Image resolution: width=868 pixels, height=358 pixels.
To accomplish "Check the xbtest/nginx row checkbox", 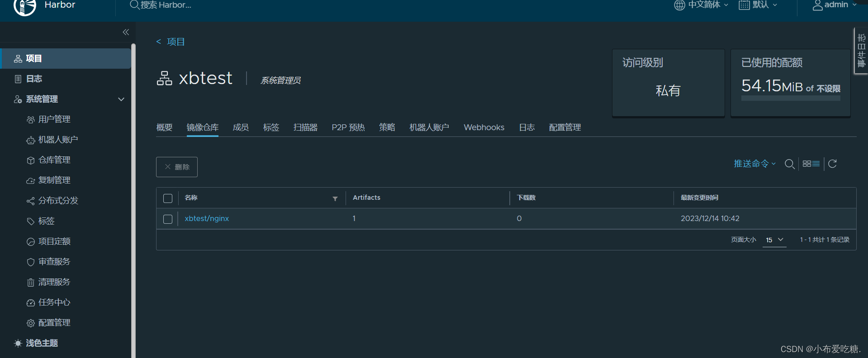I will click(x=168, y=219).
